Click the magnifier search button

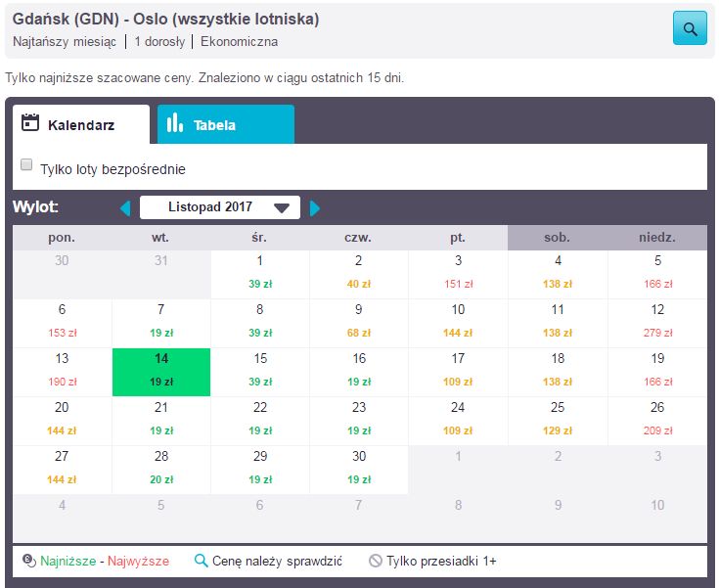[x=690, y=28]
